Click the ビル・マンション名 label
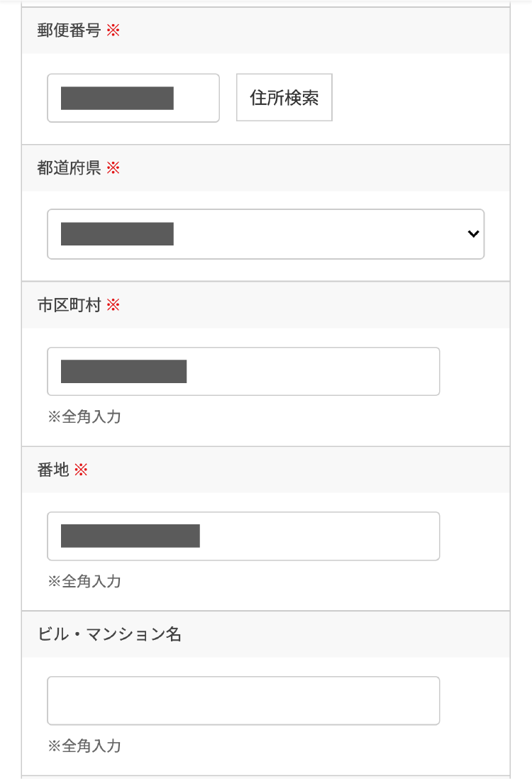This screenshot has height=779, width=532. coord(109,635)
